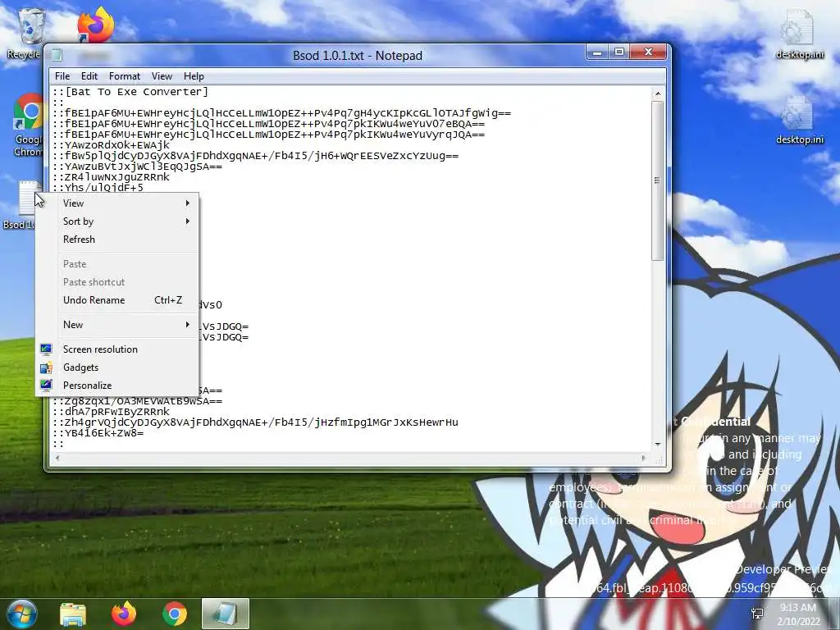Click the '::YAwzoRdxOk+EWAjk' line
Screen dimensions: 840x630
coord(111,145)
